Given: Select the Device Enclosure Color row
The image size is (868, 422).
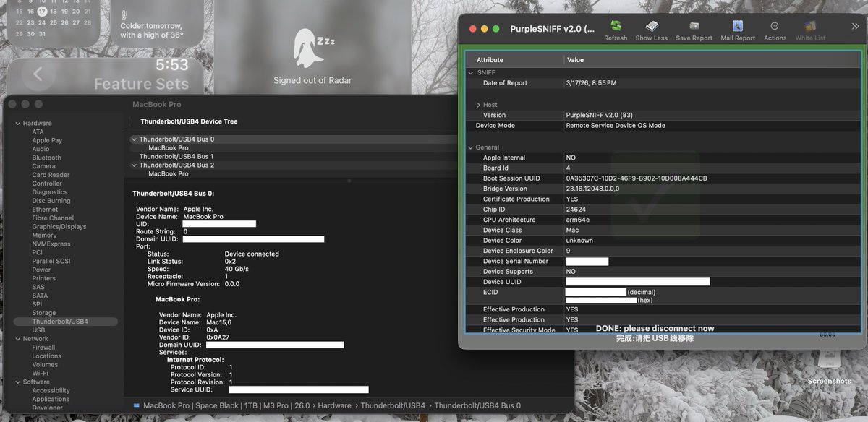Looking at the screenshot, I should (663, 251).
